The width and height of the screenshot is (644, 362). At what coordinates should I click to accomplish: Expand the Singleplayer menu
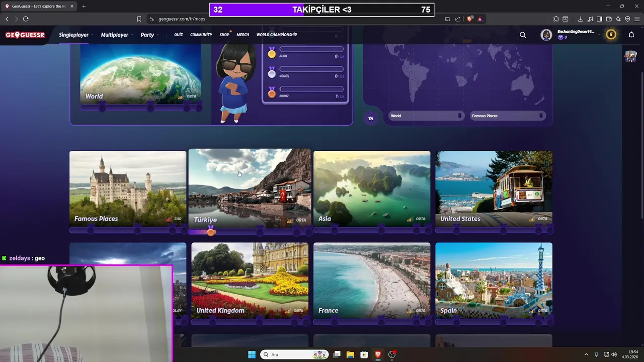tap(76, 35)
